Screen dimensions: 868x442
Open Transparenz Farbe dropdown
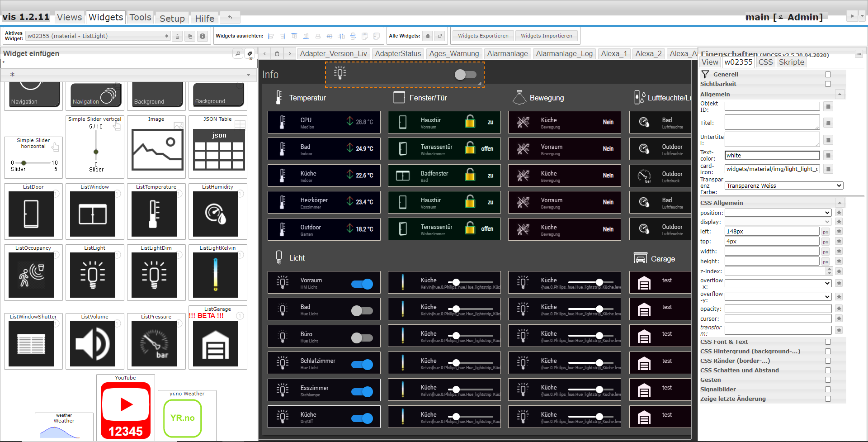click(783, 186)
